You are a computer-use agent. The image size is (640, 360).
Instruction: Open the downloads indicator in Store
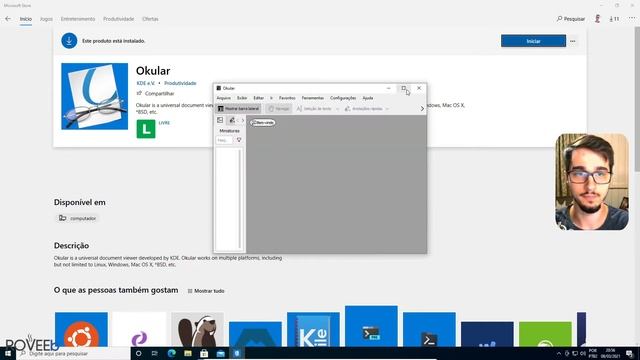[614, 19]
